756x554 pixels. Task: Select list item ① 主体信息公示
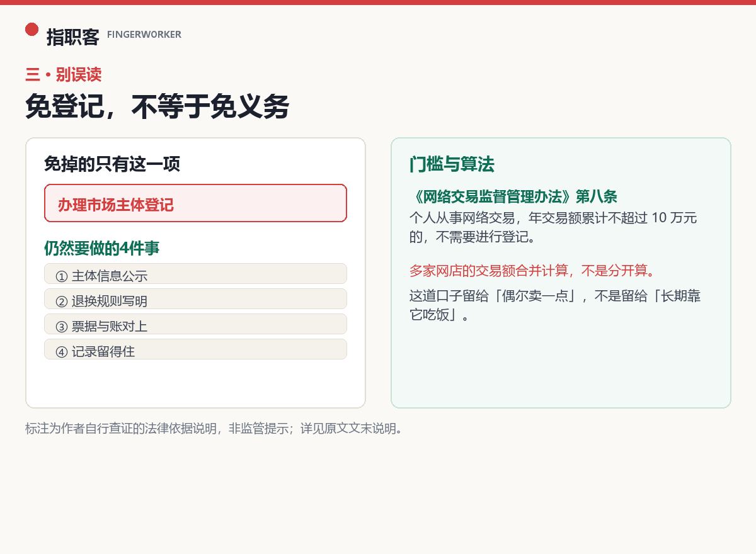(x=195, y=274)
